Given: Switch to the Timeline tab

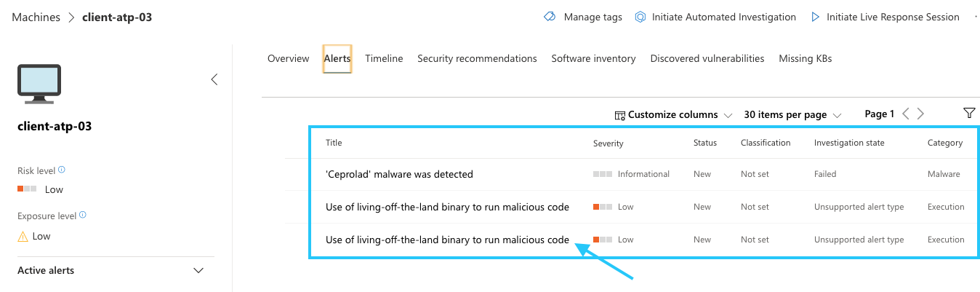Looking at the screenshot, I should (384, 58).
